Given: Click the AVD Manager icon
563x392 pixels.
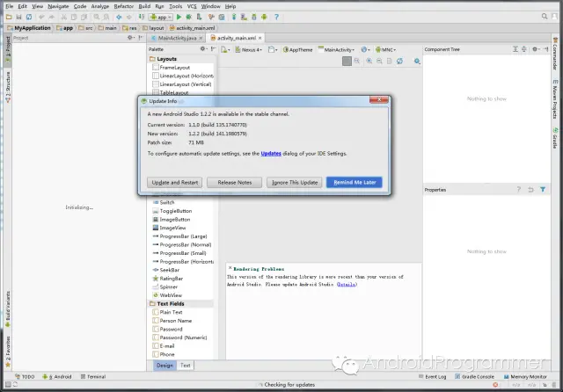Looking at the screenshot, I should click(x=245, y=17).
